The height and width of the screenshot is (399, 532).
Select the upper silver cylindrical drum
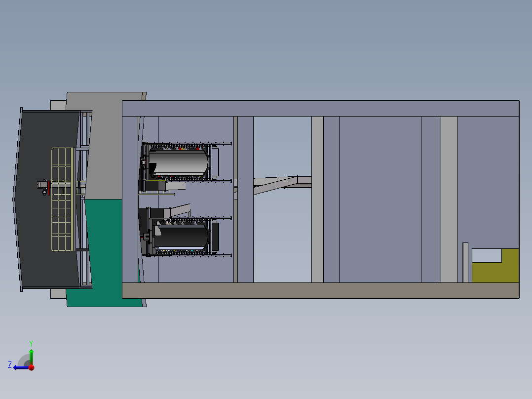[x=179, y=162]
